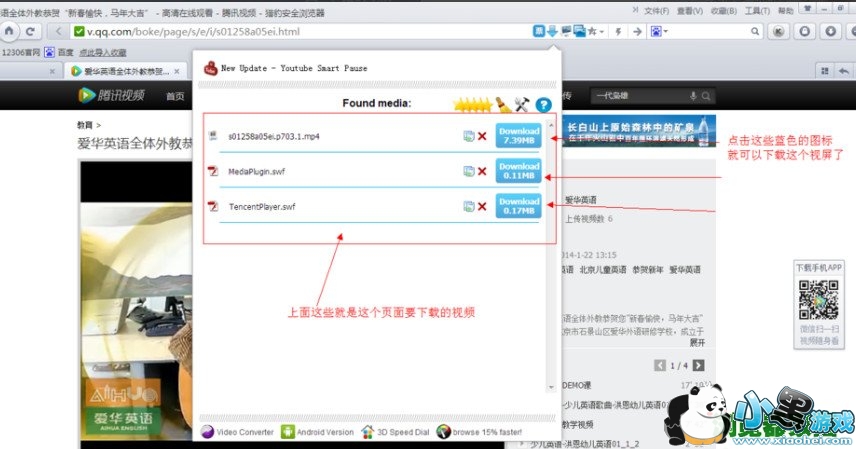Viewport: 856px width, 449px height.
Task: Rate extension with five stars icon
Action: 473,105
